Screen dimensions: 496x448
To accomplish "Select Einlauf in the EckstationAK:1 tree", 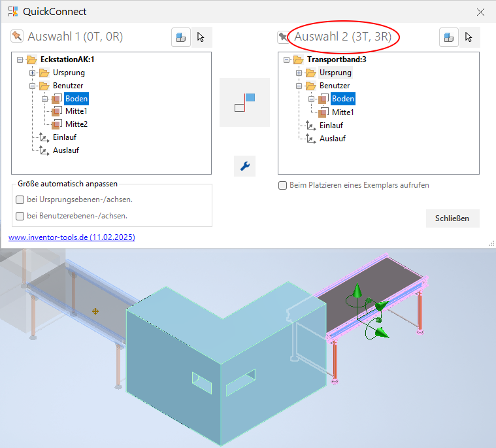I will (x=65, y=137).
